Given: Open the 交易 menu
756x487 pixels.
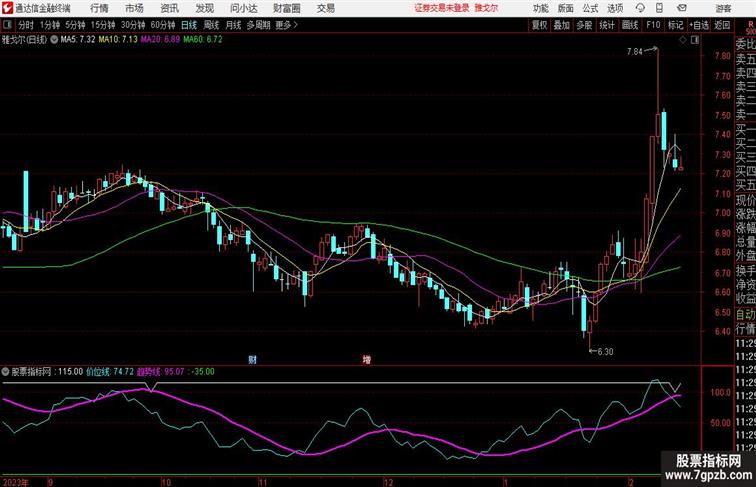Looking at the screenshot, I should click(325, 8).
